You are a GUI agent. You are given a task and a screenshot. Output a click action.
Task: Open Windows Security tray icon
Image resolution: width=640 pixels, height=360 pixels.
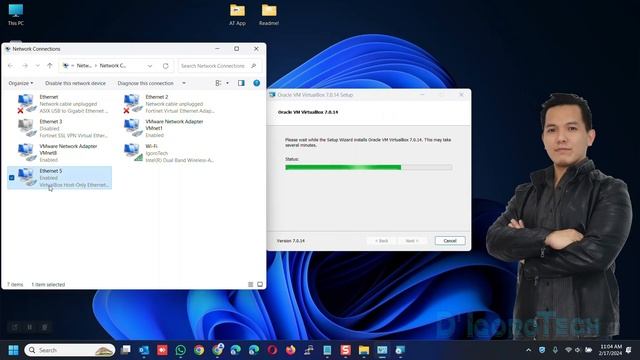pos(542,350)
